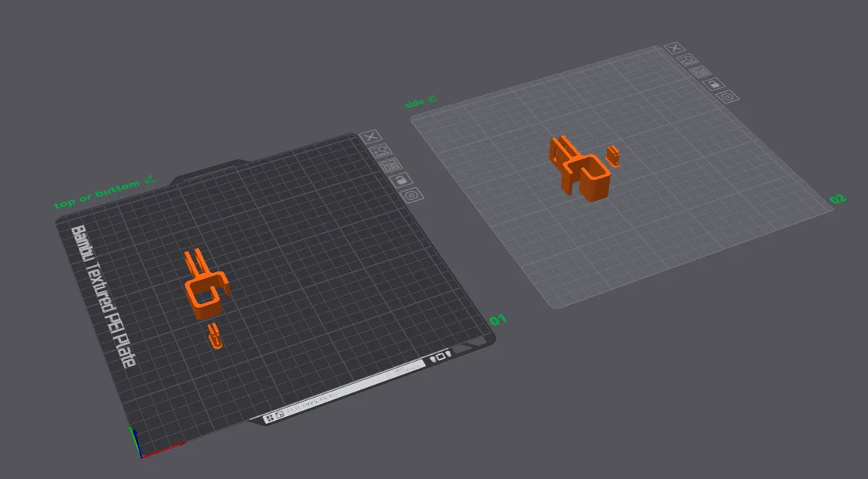
Task: Select plate number 01 label
Action: [498, 320]
